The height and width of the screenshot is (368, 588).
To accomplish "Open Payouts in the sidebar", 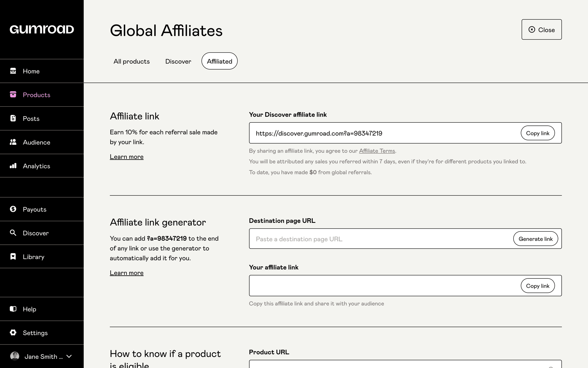I will coord(42,209).
